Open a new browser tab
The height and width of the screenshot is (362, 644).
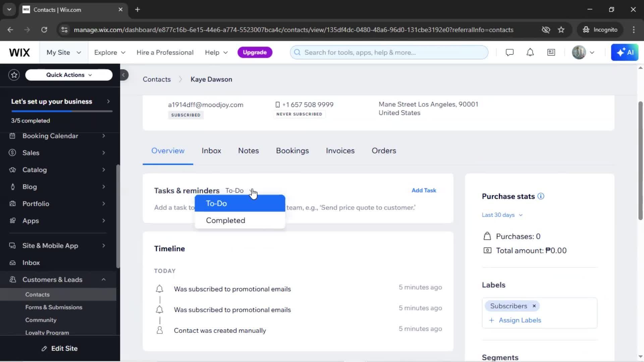click(138, 9)
